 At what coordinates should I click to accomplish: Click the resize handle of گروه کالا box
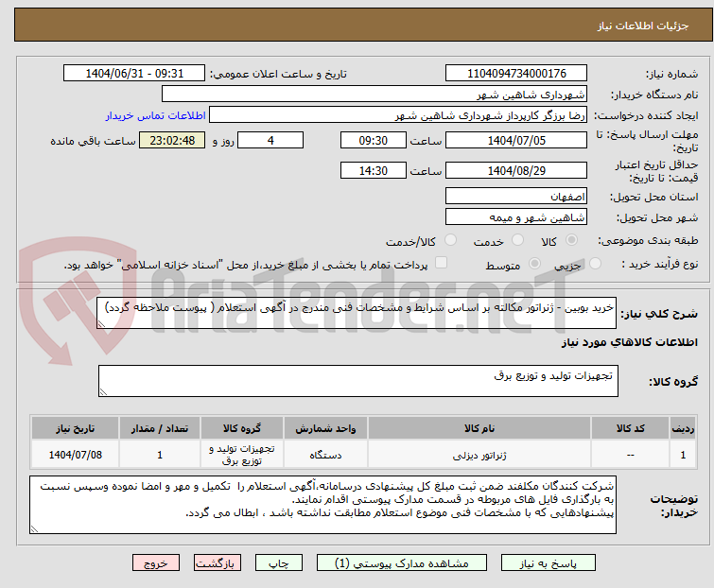pyautogui.click(x=103, y=392)
